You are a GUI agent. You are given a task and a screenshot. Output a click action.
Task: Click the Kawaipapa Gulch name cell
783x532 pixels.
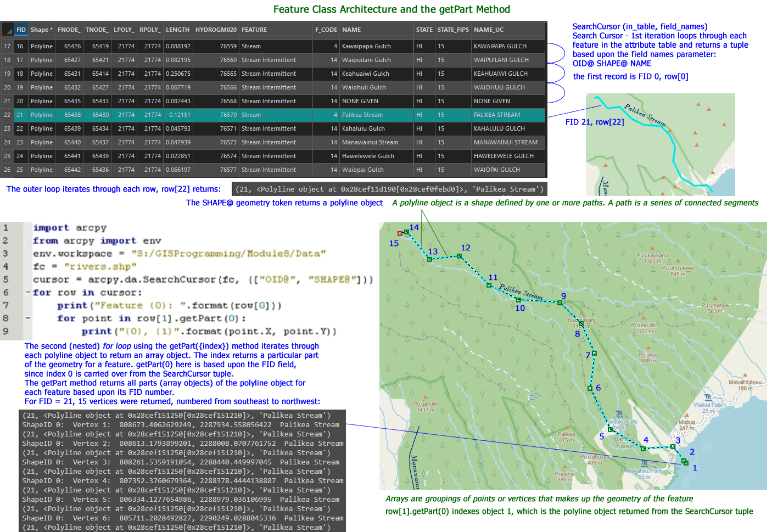coord(377,46)
